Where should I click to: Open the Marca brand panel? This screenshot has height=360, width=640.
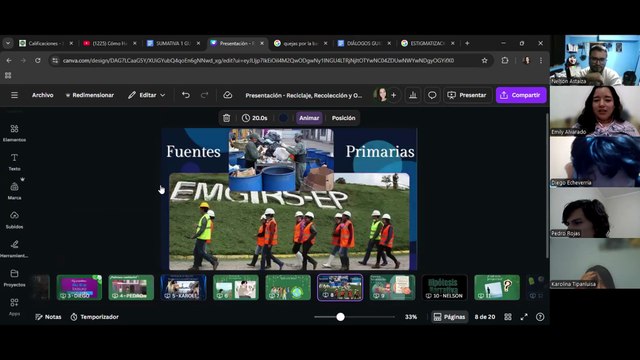tap(14, 191)
